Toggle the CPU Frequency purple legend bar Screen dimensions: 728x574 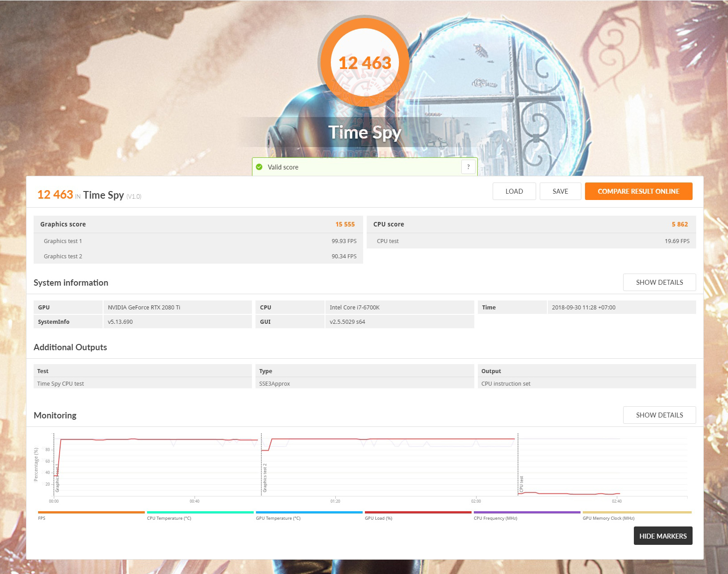pyautogui.click(x=527, y=512)
